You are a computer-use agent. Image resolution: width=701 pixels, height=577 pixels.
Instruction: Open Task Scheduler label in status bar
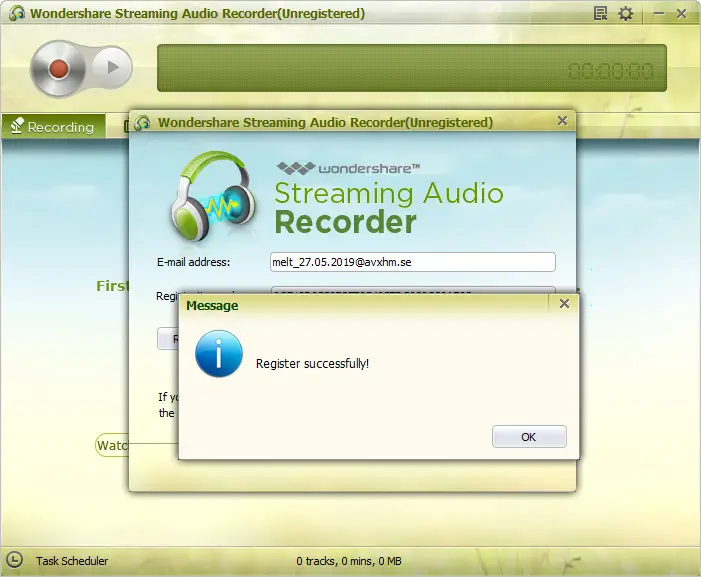tap(72, 561)
